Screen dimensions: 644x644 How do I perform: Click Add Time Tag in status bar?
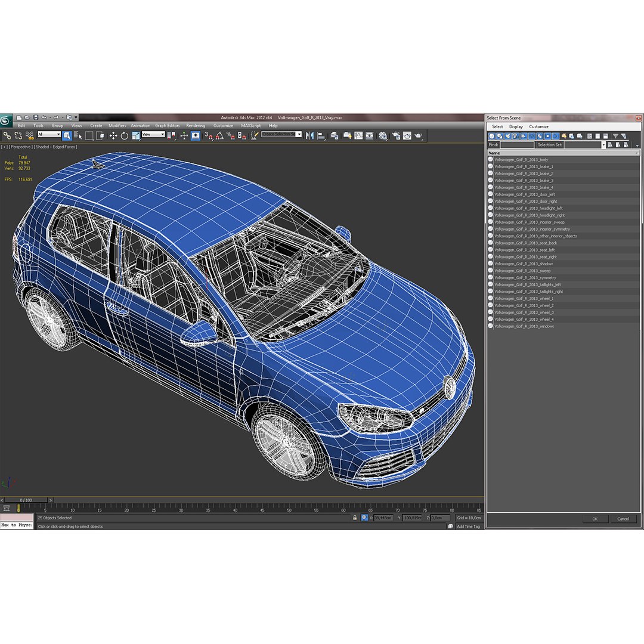[468, 527]
